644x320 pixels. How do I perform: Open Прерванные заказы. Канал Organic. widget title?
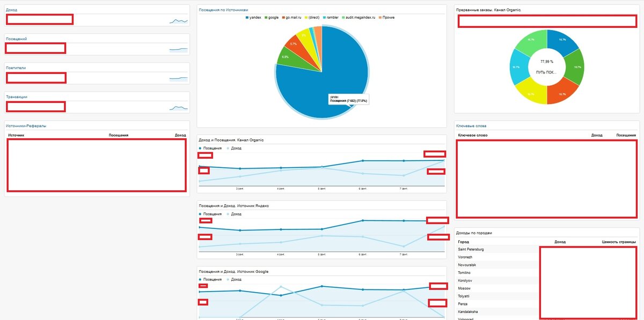(488, 10)
